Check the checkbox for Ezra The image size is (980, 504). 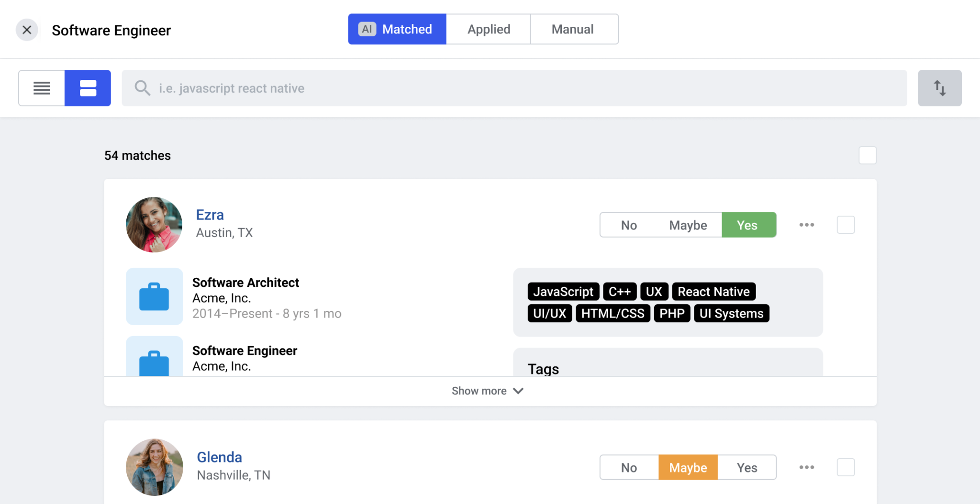coord(846,225)
